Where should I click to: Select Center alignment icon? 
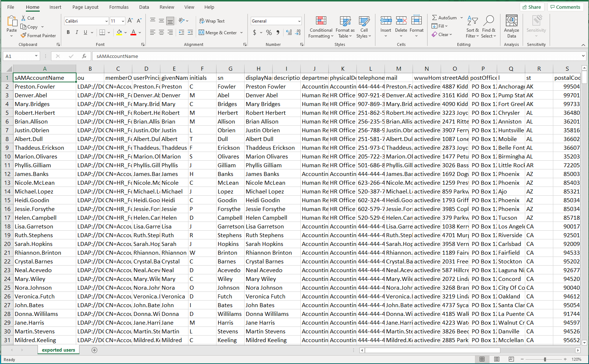pos(161,32)
